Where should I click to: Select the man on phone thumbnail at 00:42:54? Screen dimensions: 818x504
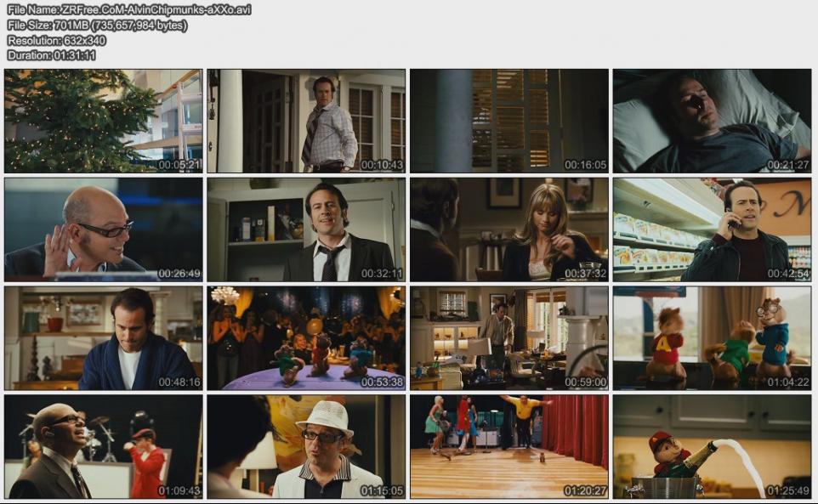(712, 229)
